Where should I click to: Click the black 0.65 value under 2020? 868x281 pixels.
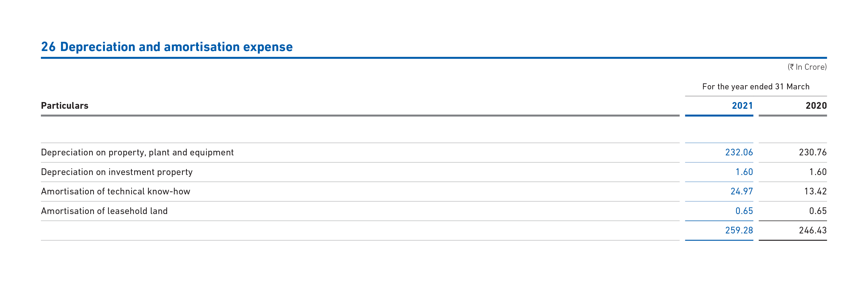pos(818,211)
